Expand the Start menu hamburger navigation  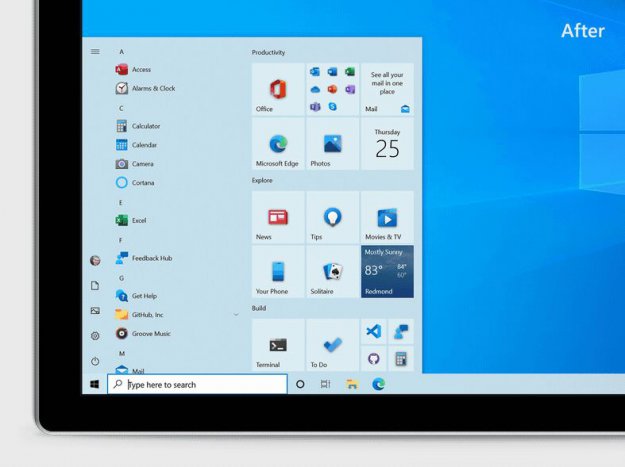pos(95,51)
